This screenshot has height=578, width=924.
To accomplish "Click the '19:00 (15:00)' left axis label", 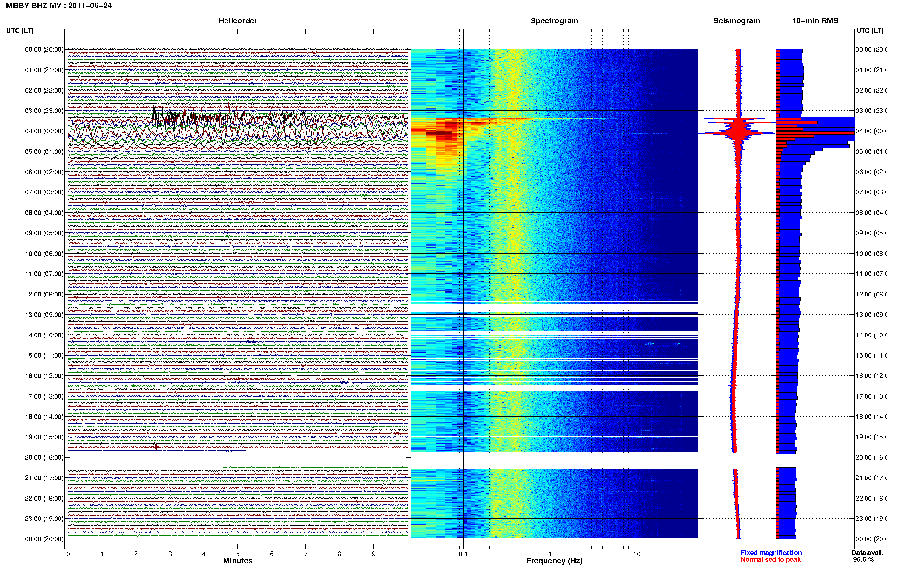I will (x=44, y=437).
